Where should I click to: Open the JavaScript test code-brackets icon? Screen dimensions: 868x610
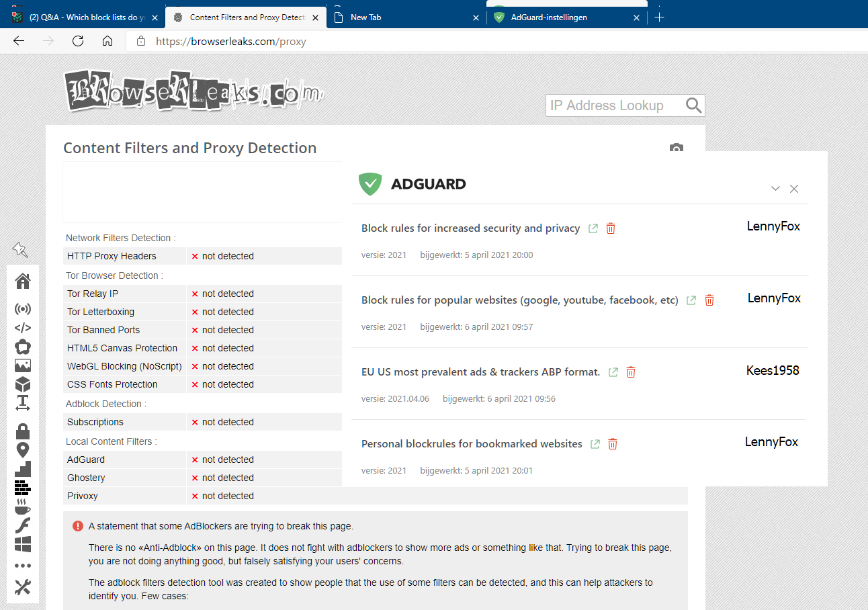[x=23, y=328]
